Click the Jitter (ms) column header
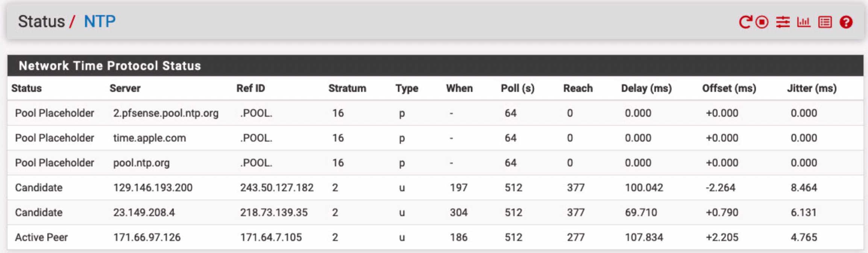This screenshot has width=868, height=253. point(812,88)
